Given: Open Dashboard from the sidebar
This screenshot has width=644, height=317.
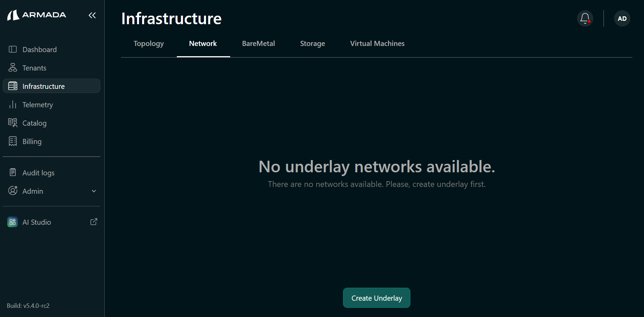Looking at the screenshot, I should [x=51, y=49].
